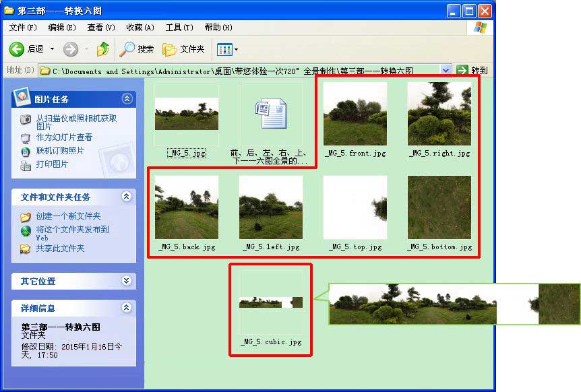The image size is (581, 392).
Task: Select the Word document file icon
Action: (270, 113)
